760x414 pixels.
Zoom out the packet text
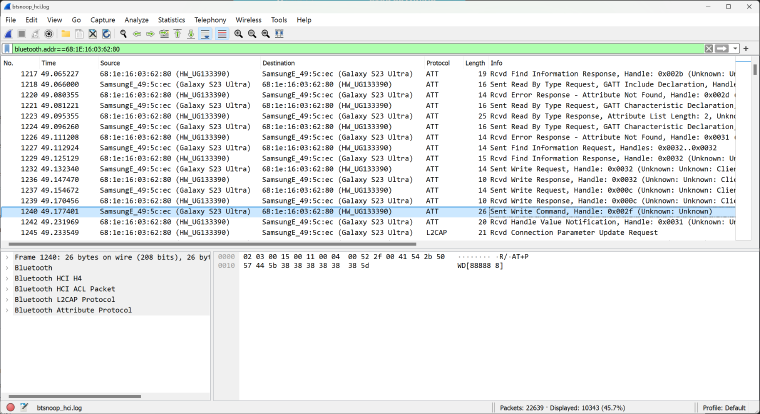pyautogui.click(x=252, y=34)
